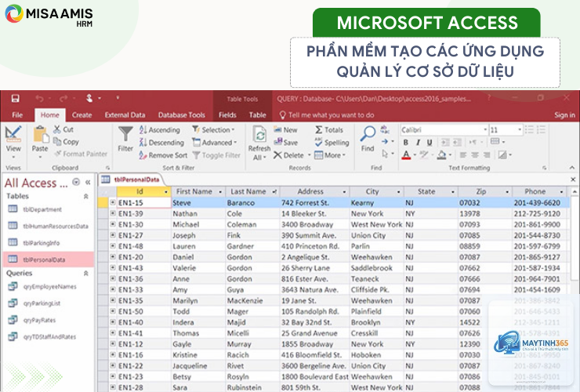This screenshot has height=392, width=580.
Task: Expand the subdatasheet for row EN1-15
Action: (113, 202)
